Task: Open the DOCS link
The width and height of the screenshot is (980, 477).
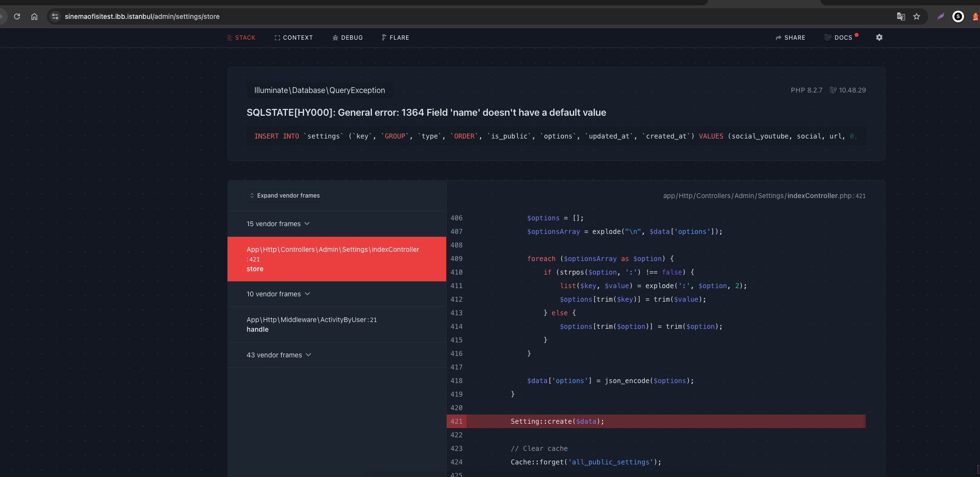Action: click(x=839, y=38)
